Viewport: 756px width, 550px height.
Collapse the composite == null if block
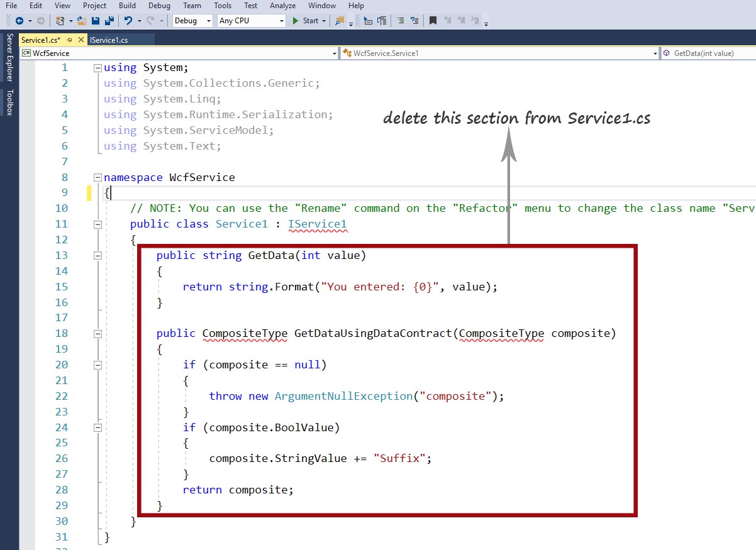pos(97,365)
